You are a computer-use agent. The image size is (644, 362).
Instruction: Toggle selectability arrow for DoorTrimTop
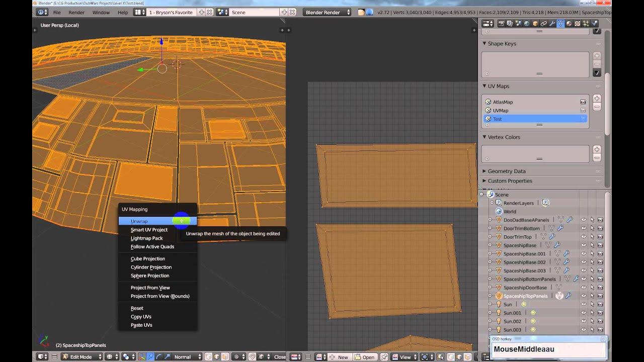tap(592, 237)
